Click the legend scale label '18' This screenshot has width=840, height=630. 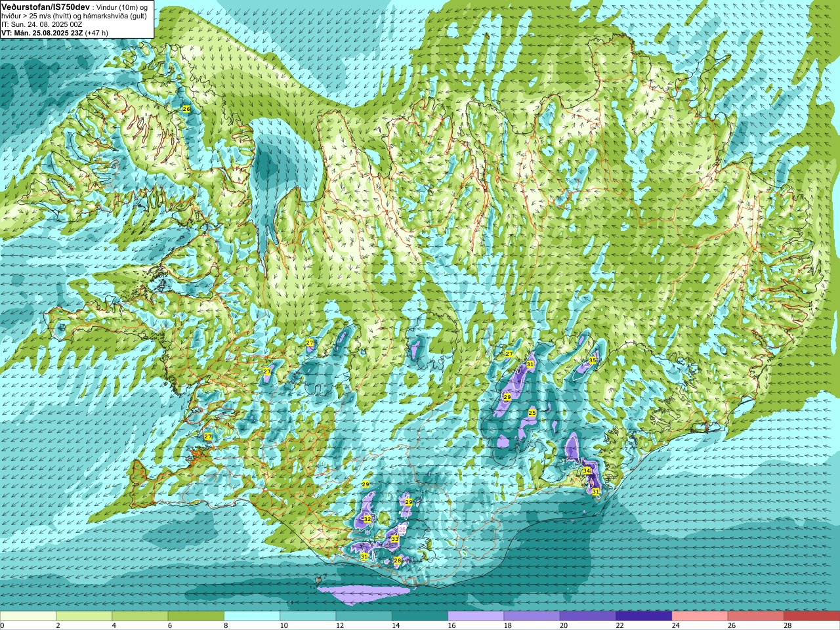pyautogui.click(x=507, y=626)
